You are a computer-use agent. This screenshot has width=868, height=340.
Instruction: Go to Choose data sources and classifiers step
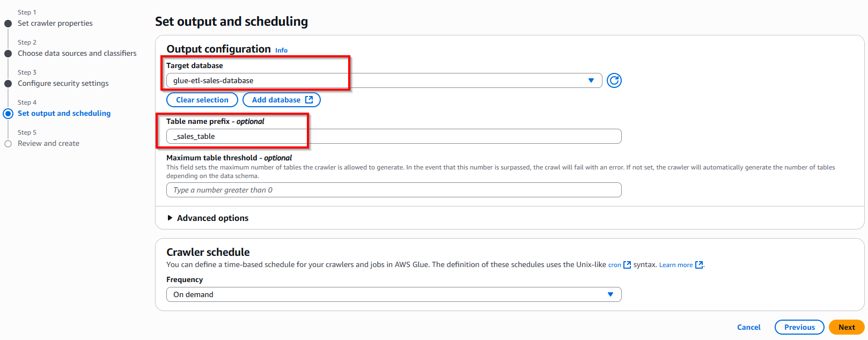coord(77,54)
